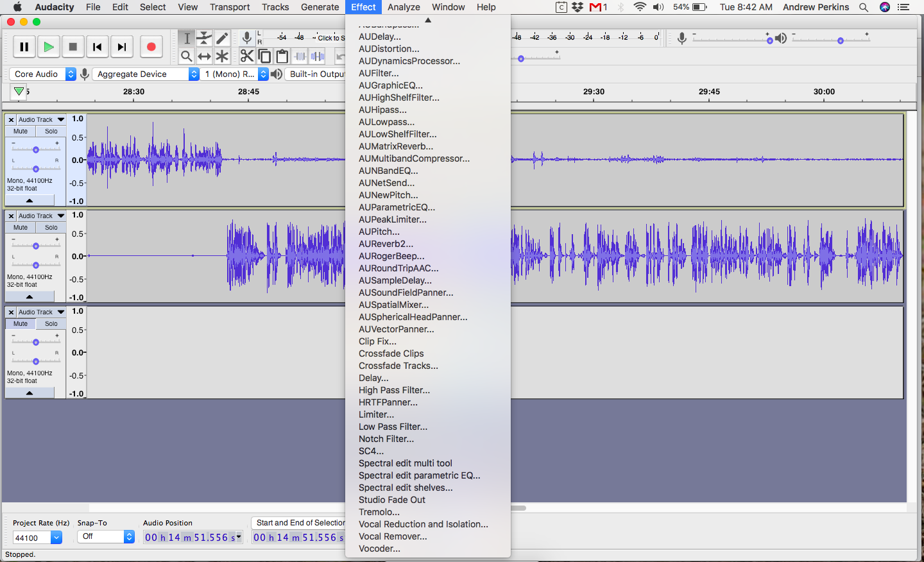Image resolution: width=924 pixels, height=562 pixels.
Task: Silence the selected audio
Action: [x=316, y=56]
